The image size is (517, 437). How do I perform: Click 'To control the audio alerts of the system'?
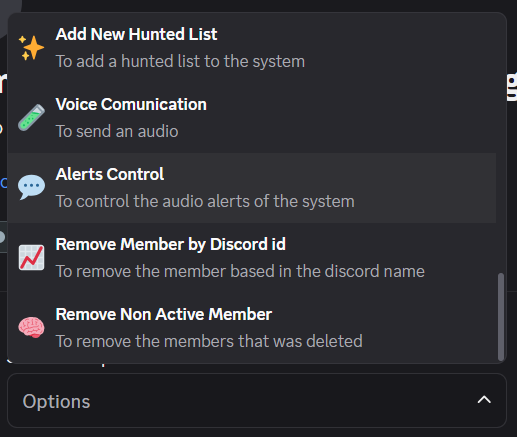pos(205,201)
